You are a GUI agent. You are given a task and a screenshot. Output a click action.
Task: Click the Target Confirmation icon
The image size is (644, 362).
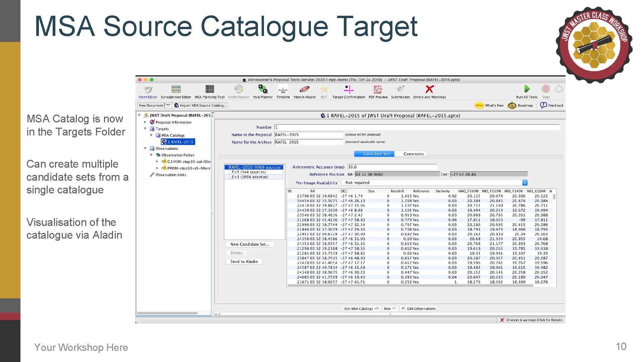[x=349, y=90]
